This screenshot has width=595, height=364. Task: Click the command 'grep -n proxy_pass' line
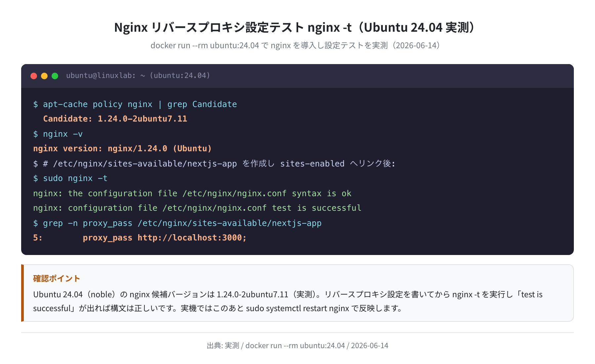pos(177,223)
